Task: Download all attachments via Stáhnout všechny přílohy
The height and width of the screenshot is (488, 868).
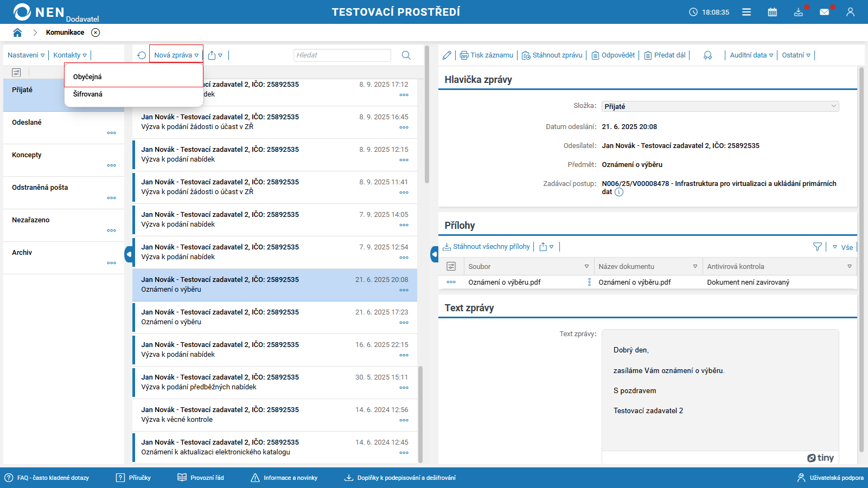Action: (486, 247)
